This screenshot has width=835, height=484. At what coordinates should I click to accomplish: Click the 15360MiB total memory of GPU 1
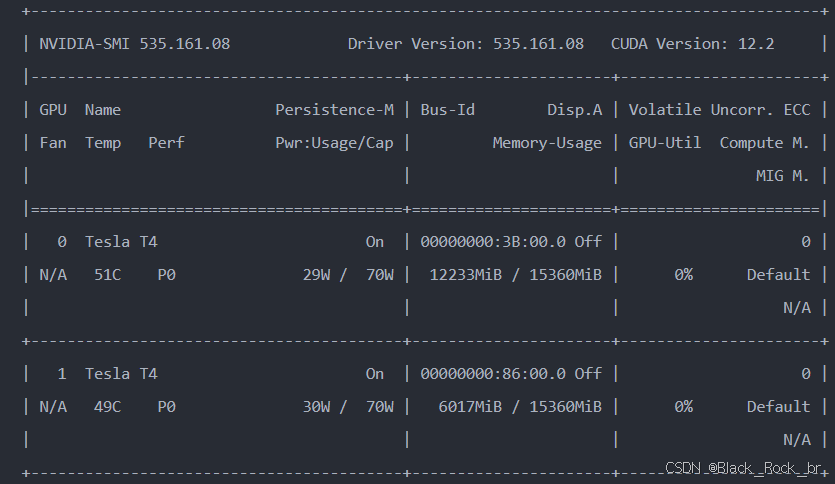click(x=565, y=407)
